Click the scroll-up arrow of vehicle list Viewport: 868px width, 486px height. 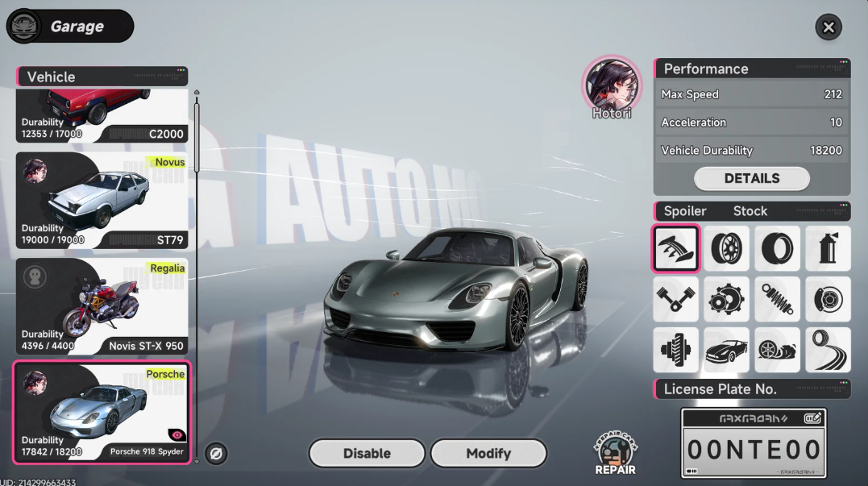click(197, 93)
